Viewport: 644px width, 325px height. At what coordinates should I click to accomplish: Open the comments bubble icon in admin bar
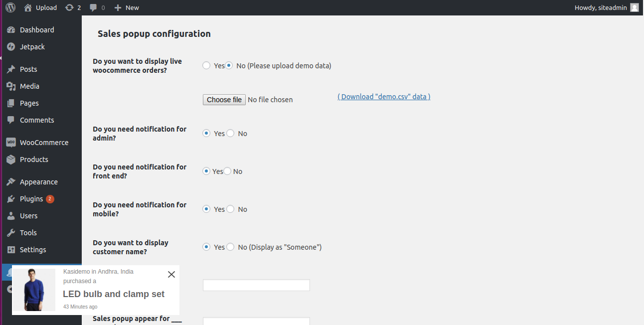point(93,7)
